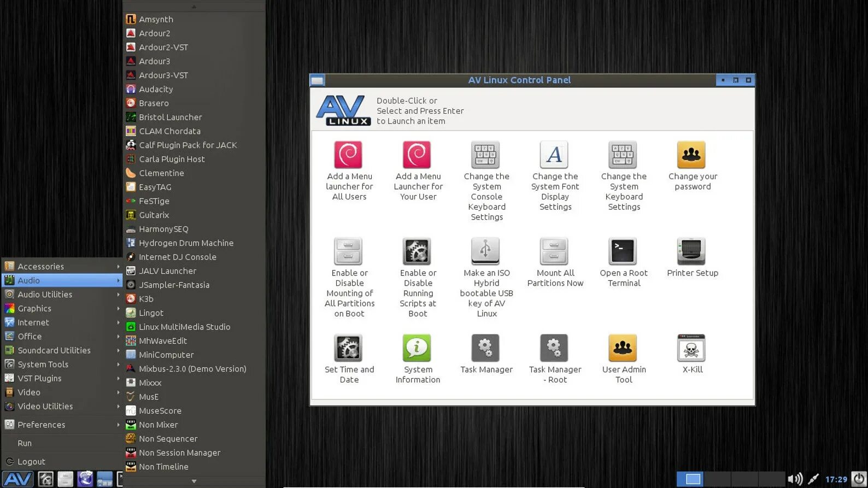Expand the Internet submenu

click(62, 322)
